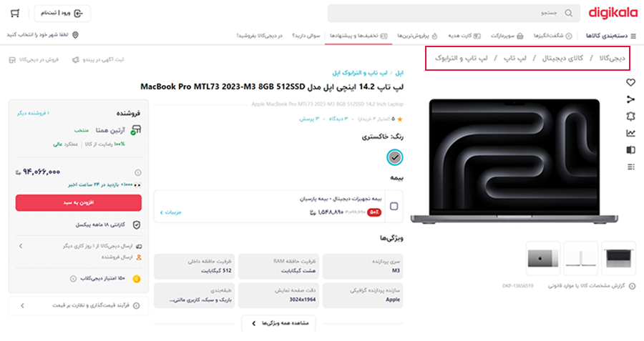Screen dimensions: 644x341
Task: Click the info icon next to امتیاز دیجی‌کلاب
Action: point(73,279)
